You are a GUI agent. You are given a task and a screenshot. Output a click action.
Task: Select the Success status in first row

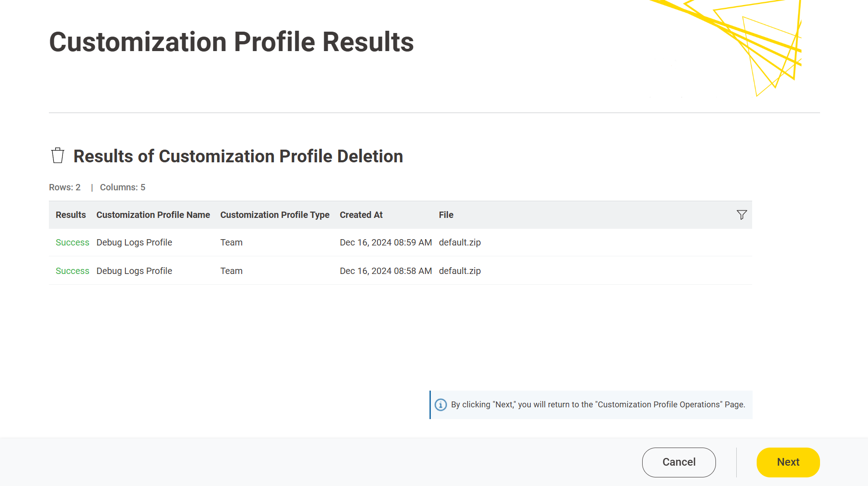(x=72, y=242)
